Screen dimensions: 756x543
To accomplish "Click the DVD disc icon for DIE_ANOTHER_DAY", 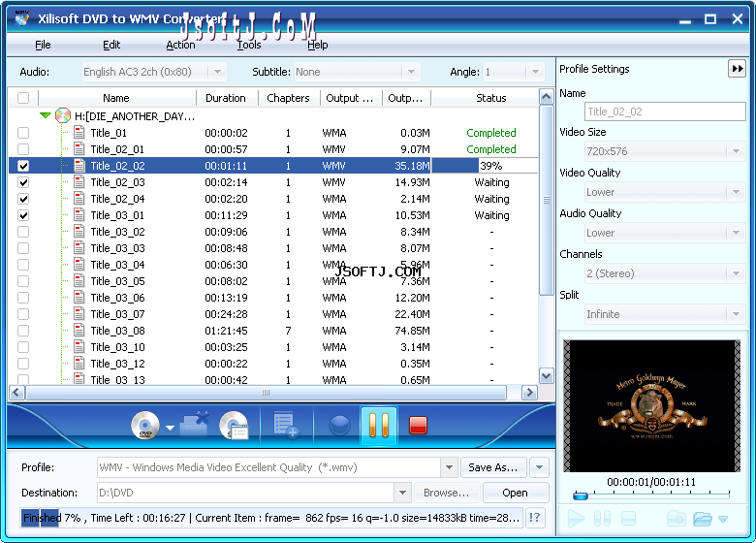I will pyautogui.click(x=63, y=115).
